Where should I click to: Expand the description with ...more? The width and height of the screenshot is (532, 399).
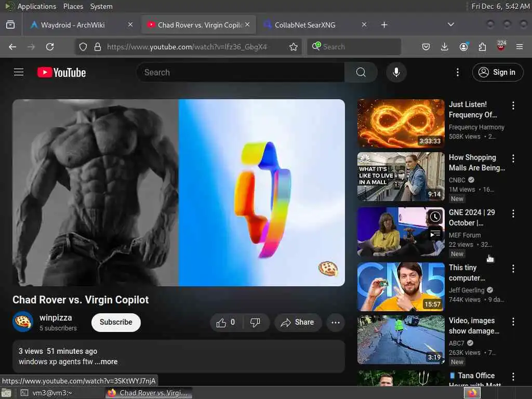[106, 362]
